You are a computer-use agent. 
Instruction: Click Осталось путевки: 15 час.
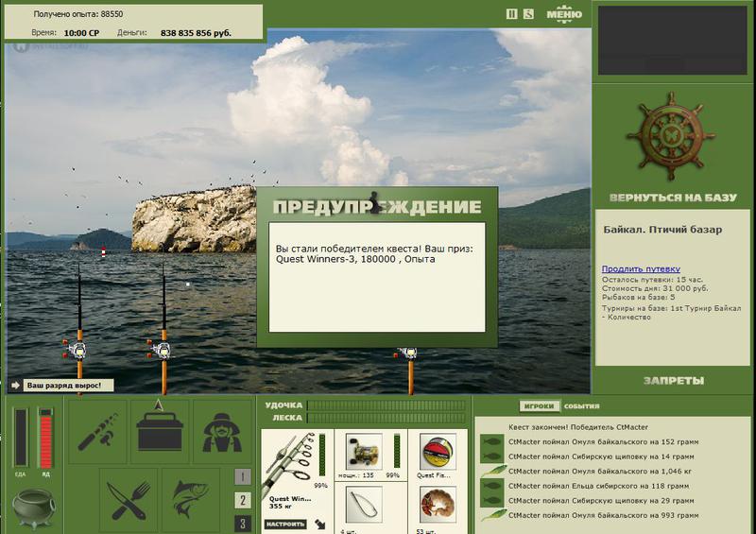652,280
